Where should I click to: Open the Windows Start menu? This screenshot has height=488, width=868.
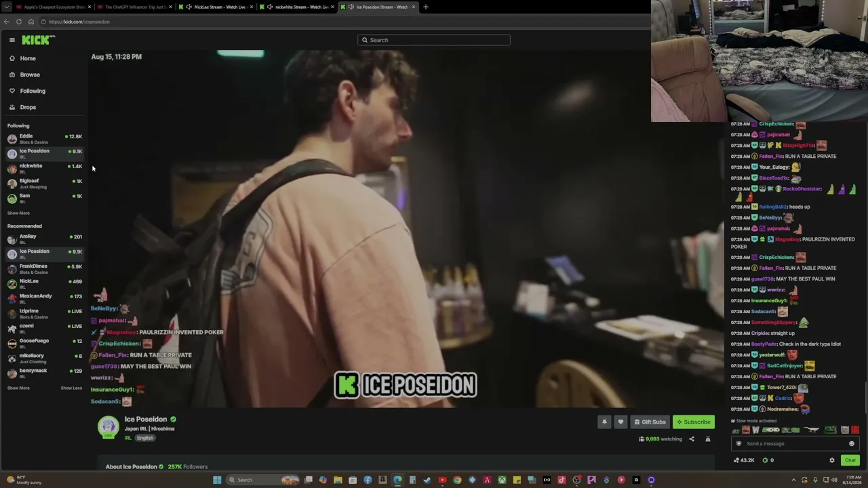pos(217,480)
